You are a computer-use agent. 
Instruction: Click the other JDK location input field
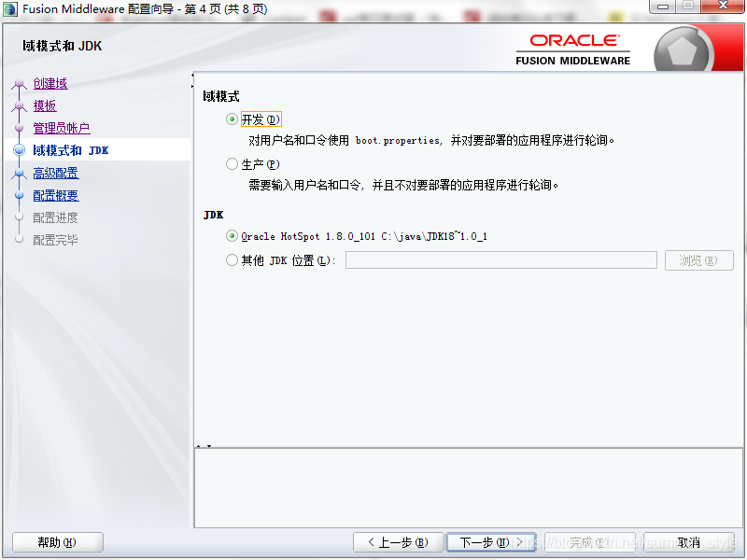pos(501,260)
